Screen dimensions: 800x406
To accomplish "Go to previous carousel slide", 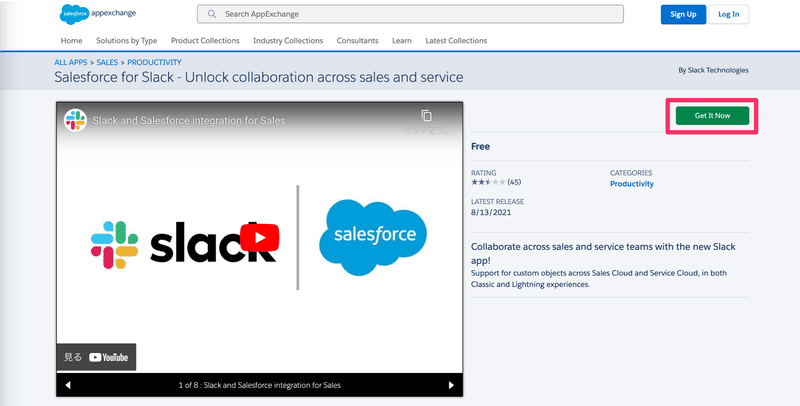I will (x=68, y=385).
